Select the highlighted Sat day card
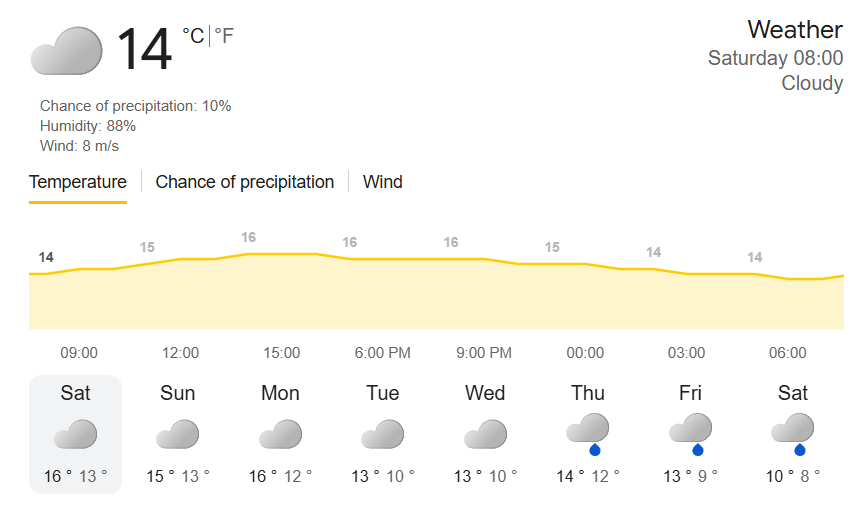The image size is (859, 508). pos(75,434)
